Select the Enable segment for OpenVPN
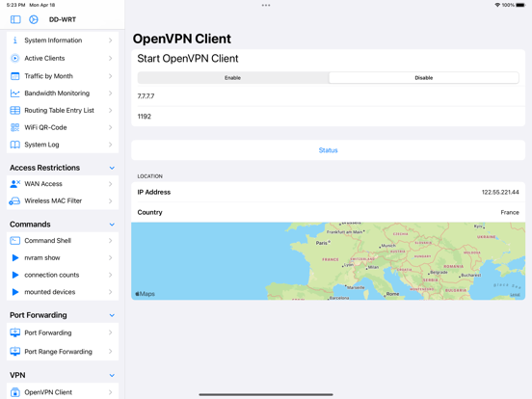 point(233,78)
